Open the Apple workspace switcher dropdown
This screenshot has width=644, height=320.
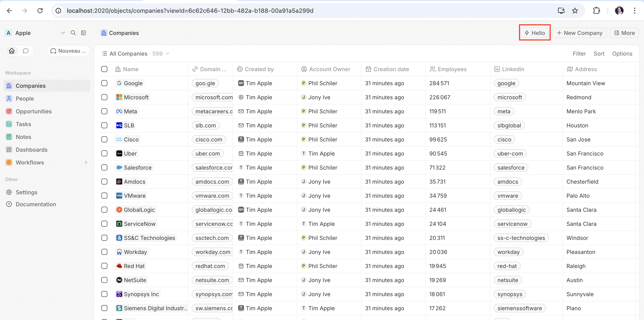pyautogui.click(x=63, y=33)
